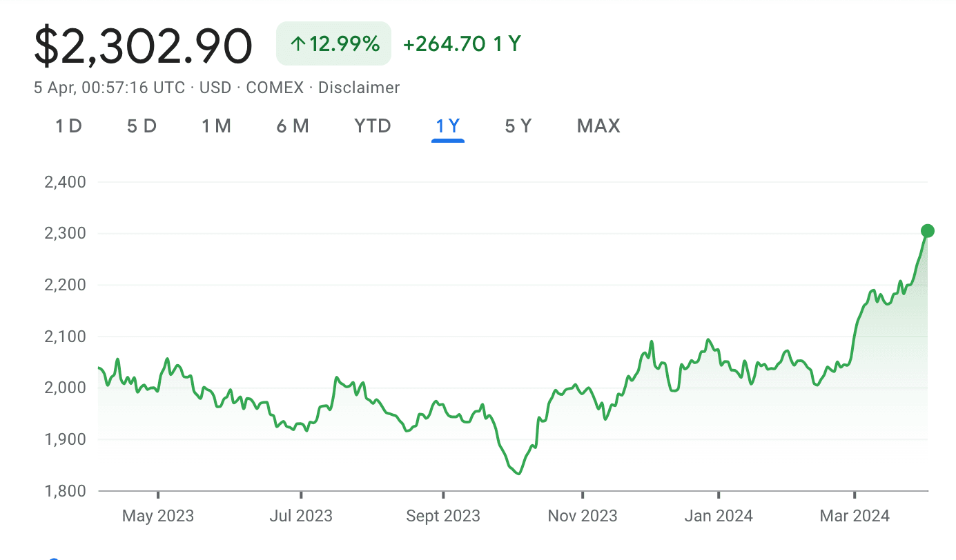The image size is (956, 560).
Task: Click the green endpoint dot on chart
Action: [928, 231]
